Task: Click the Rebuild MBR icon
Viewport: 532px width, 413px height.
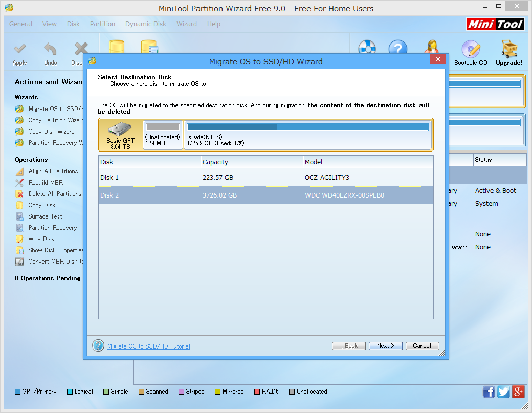Action: point(19,183)
